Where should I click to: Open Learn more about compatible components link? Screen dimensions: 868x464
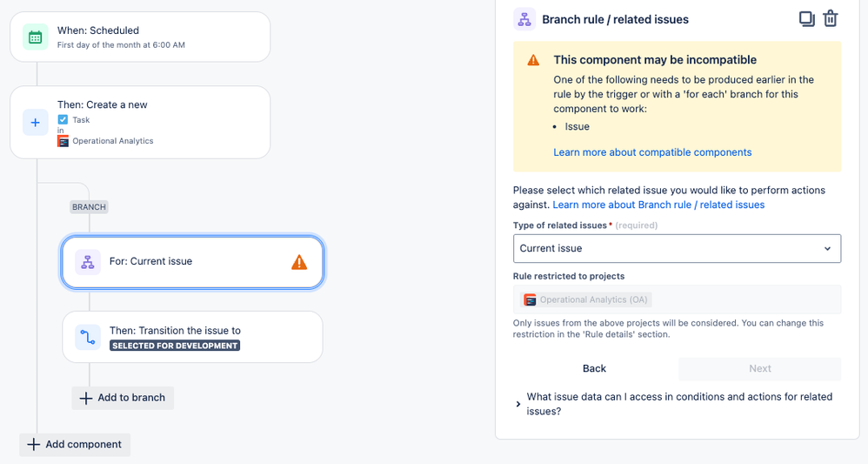click(x=652, y=152)
